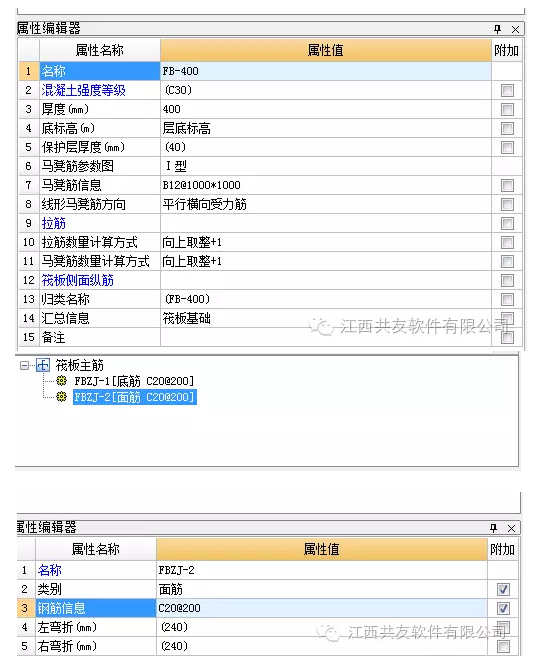Edit 马凳筋信息 value B12@1000*1000
This screenshot has width=537, height=660.
tap(325, 185)
